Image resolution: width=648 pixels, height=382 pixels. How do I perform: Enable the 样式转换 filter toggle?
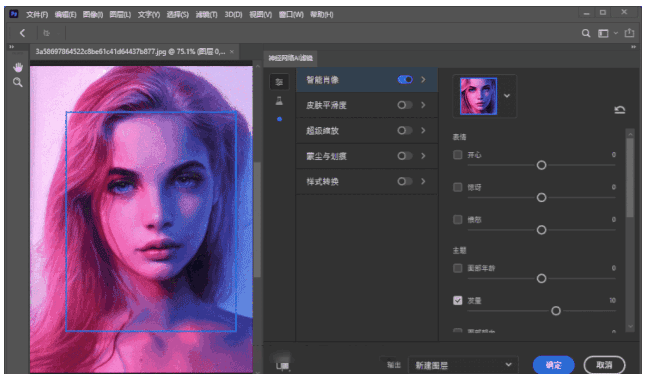[405, 181]
